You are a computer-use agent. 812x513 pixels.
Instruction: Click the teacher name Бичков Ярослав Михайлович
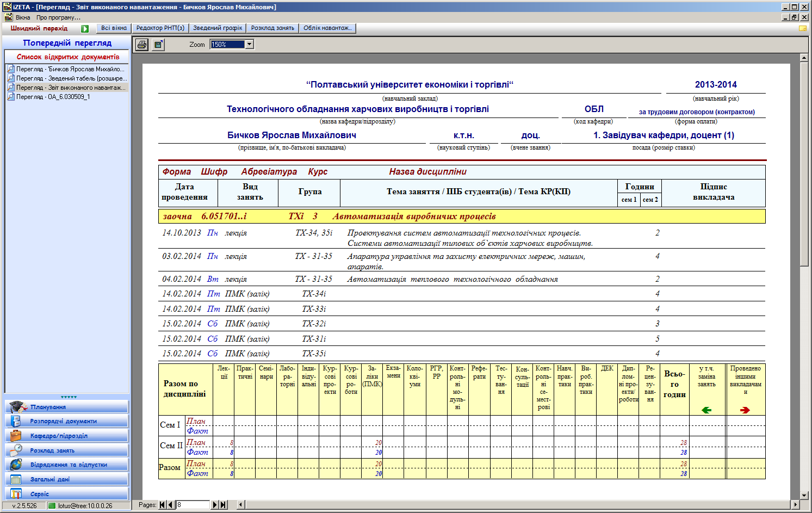click(x=292, y=135)
